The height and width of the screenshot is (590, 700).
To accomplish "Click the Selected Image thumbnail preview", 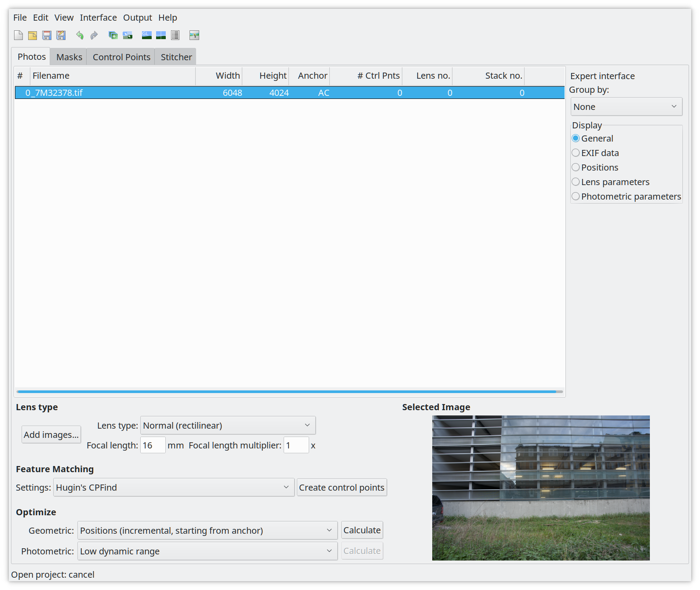I will click(x=541, y=488).
